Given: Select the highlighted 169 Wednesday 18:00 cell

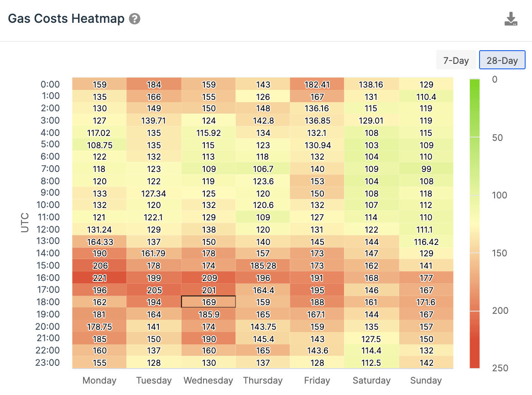Looking at the screenshot, I should (209, 302).
